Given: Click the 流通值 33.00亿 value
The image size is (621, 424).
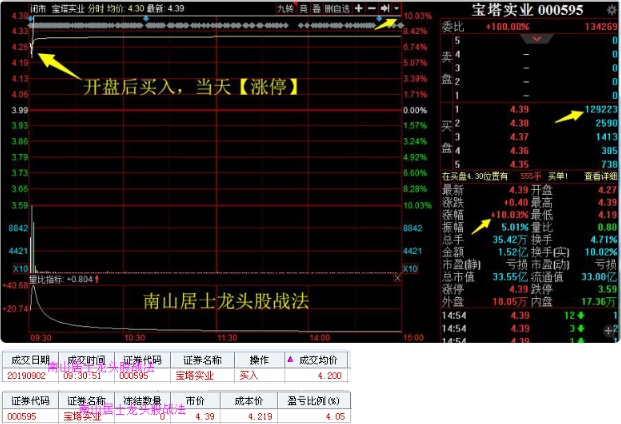Looking at the screenshot, I should click(599, 277).
